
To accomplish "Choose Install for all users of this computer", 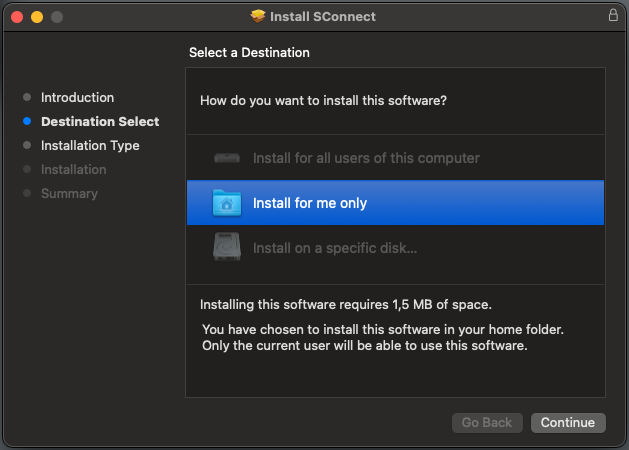I will tap(395, 158).
